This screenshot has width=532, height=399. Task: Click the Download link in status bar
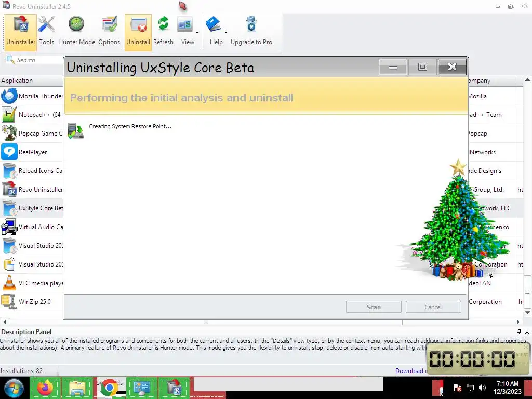pyautogui.click(x=410, y=371)
